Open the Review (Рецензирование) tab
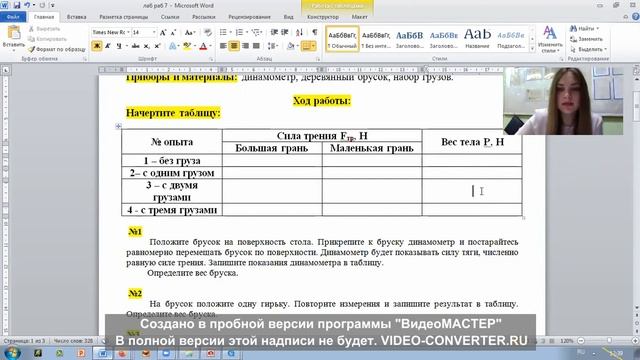The width and height of the screenshot is (640, 360). pos(249,17)
